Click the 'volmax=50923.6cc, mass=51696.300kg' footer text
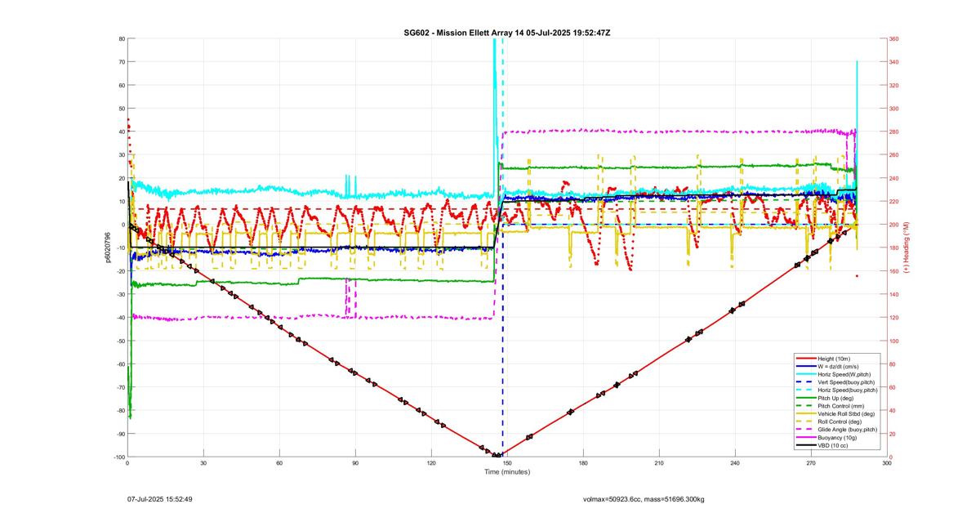Image resolution: width=980 pixels, height=513 pixels. tap(644, 497)
